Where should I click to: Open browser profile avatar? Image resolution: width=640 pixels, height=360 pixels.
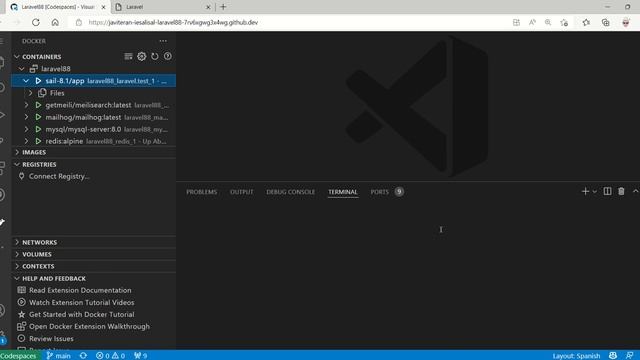pos(626,22)
